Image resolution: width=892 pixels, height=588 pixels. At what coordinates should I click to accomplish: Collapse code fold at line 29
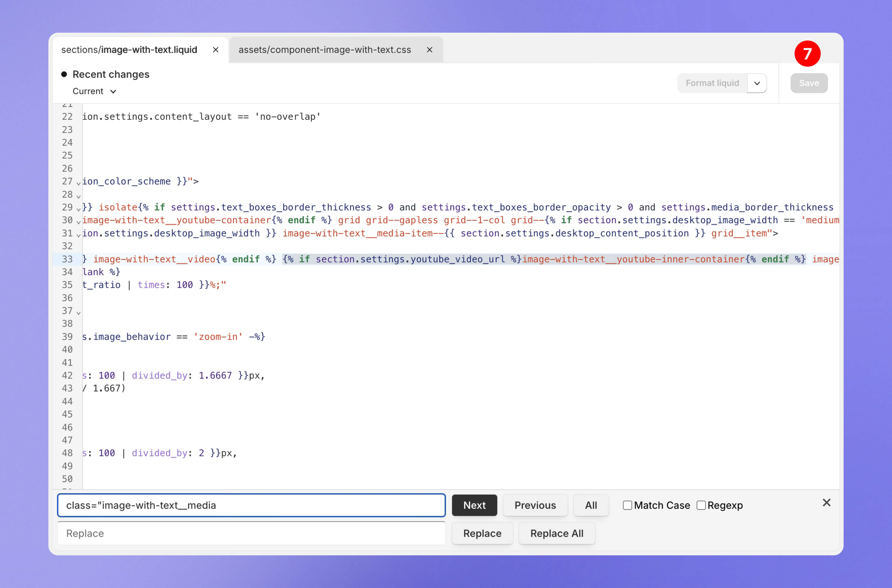pyautogui.click(x=78, y=209)
